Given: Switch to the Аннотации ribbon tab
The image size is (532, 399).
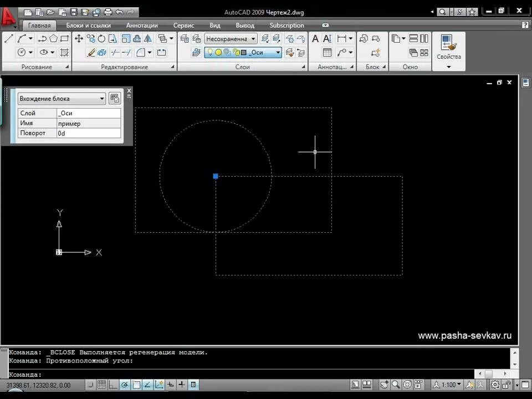Looking at the screenshot, I should [x=142, y=25].
